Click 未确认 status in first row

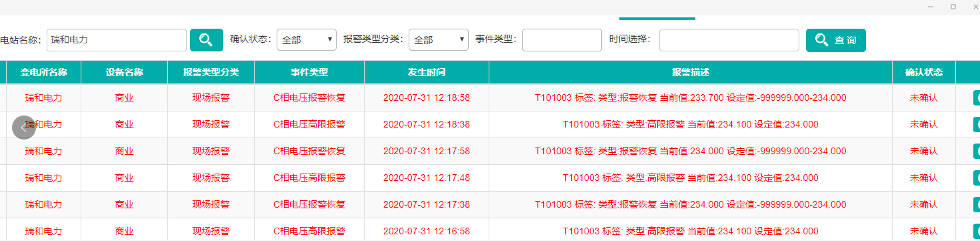pyautogui.click(x=924, y=97)
